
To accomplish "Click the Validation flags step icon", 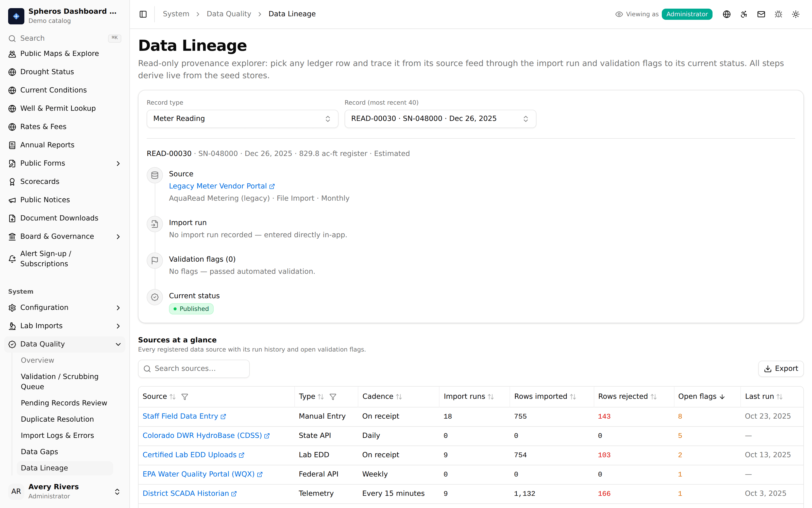I will tap(155, 261).
